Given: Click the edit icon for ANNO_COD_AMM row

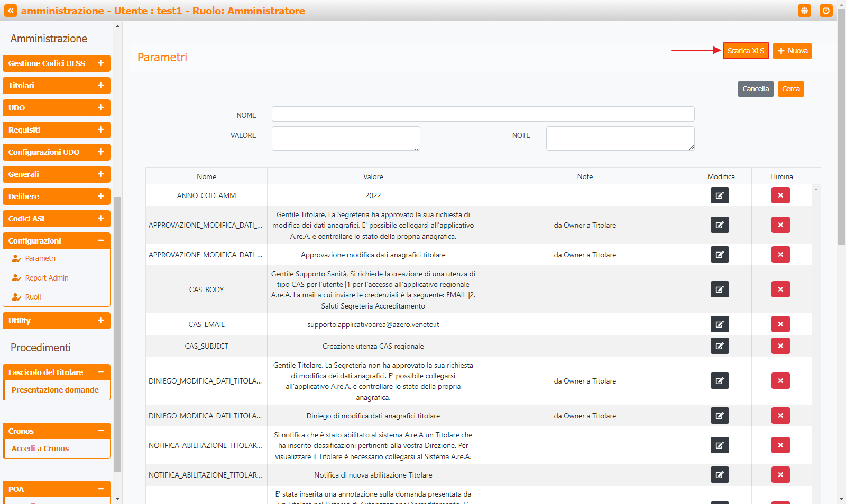Looking at the screenshot, I should pos(720,195).
